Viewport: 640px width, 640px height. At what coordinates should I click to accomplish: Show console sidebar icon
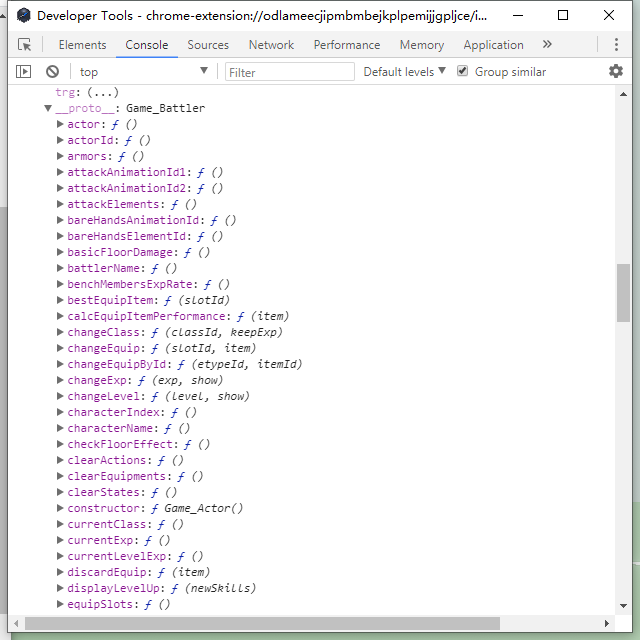[x=23, y=72]
